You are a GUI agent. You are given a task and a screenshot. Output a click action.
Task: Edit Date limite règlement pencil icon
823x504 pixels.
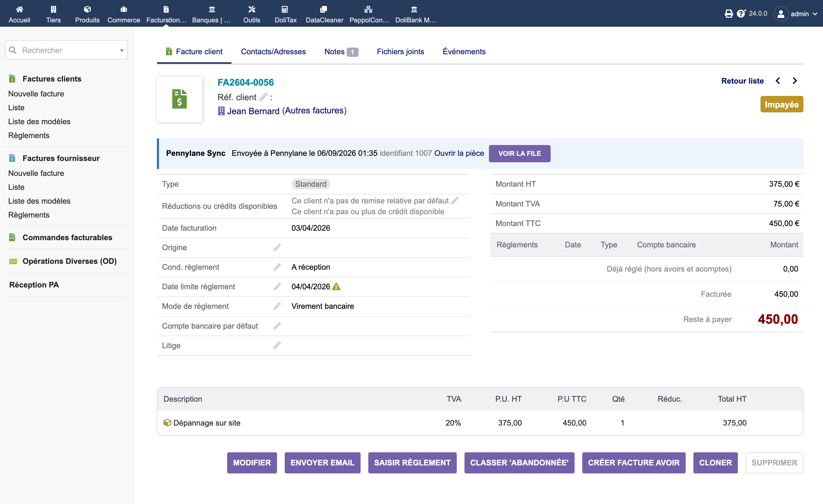[x=277, y=286]
